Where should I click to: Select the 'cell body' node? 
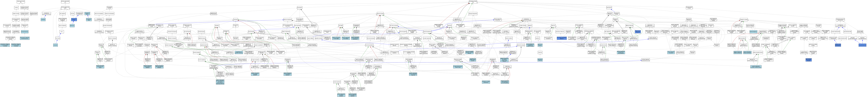click(72, 13)
